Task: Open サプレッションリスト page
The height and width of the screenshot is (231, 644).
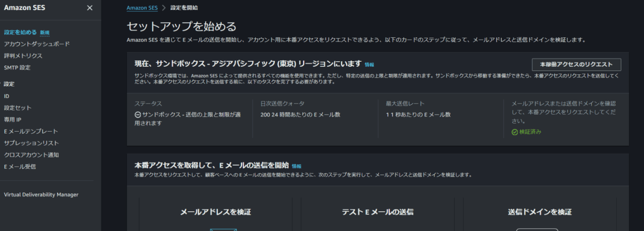Action: point(31,143)
